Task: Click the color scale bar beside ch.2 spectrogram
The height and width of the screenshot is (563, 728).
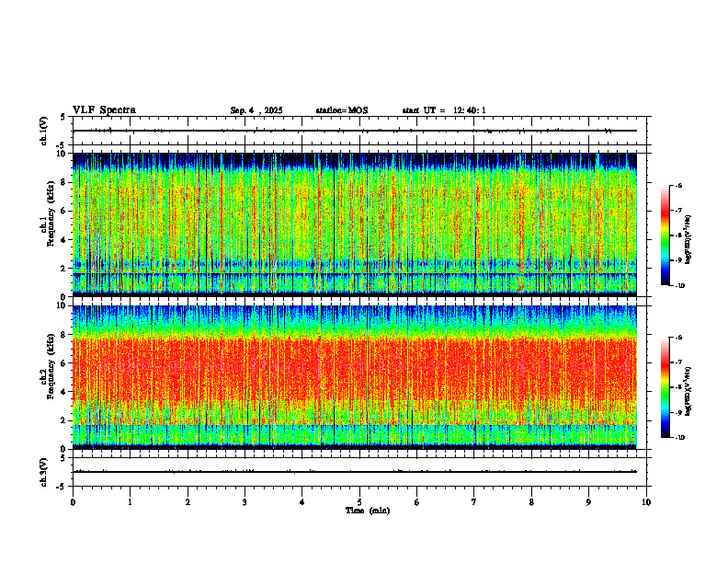Action: pos(665,387)
